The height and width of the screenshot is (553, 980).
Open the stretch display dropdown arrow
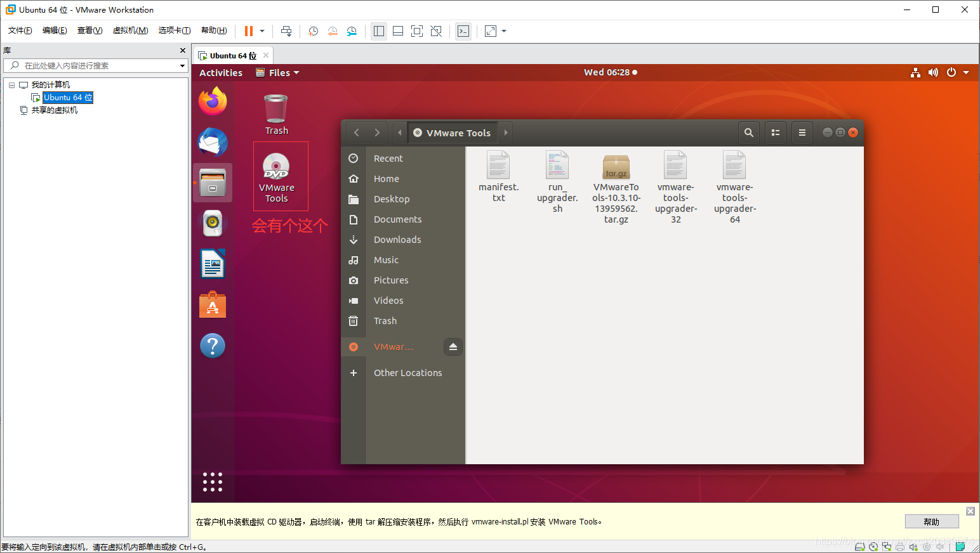[504, 31]
